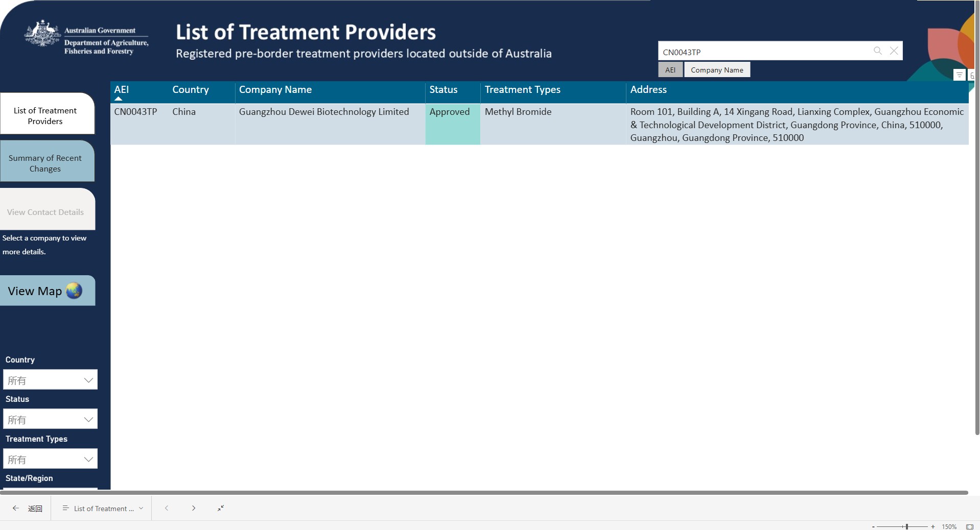Click the vertical scrollbar on right edge

(x=977, y=217)
